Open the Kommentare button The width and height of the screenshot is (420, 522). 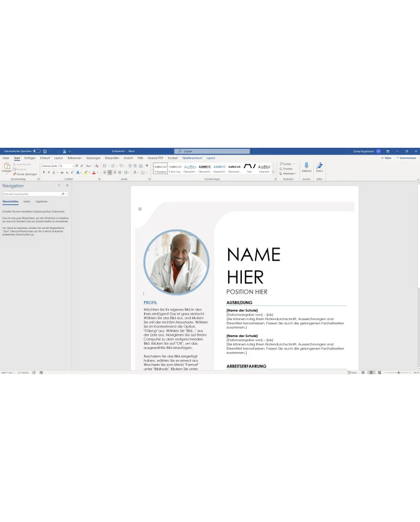[406, 158]
